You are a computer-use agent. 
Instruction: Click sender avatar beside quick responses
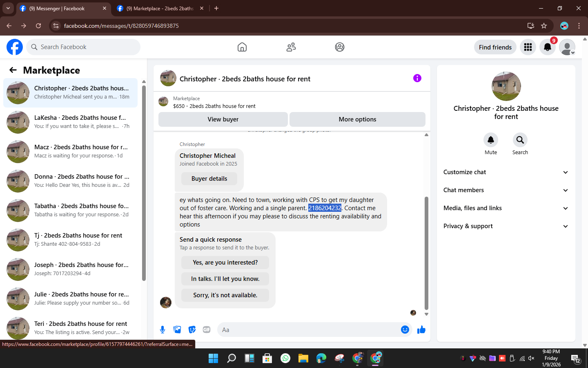[x=166, y=303]
